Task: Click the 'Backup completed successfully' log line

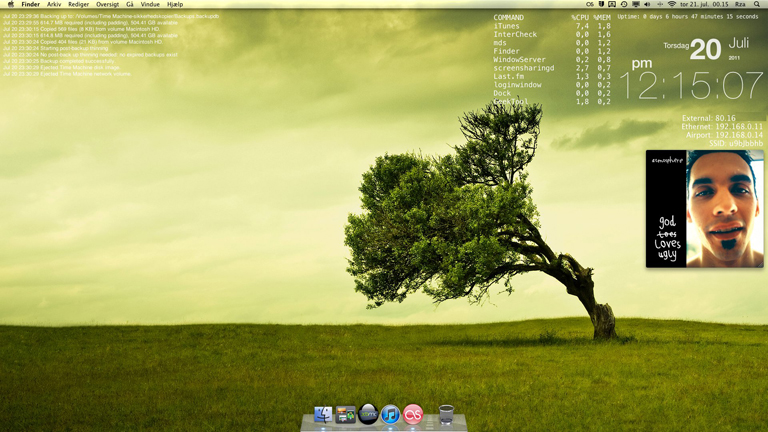Action: tap(59, 61)
